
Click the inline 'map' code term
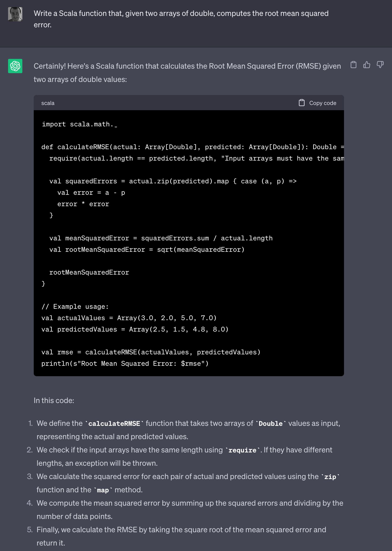(103, 490)
